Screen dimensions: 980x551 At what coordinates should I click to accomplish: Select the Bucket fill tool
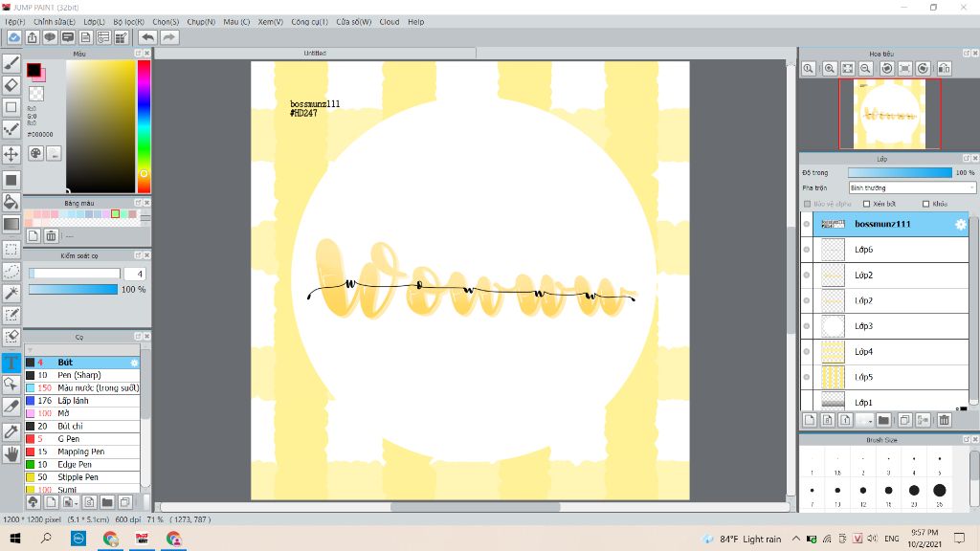[x=11, y=202]
